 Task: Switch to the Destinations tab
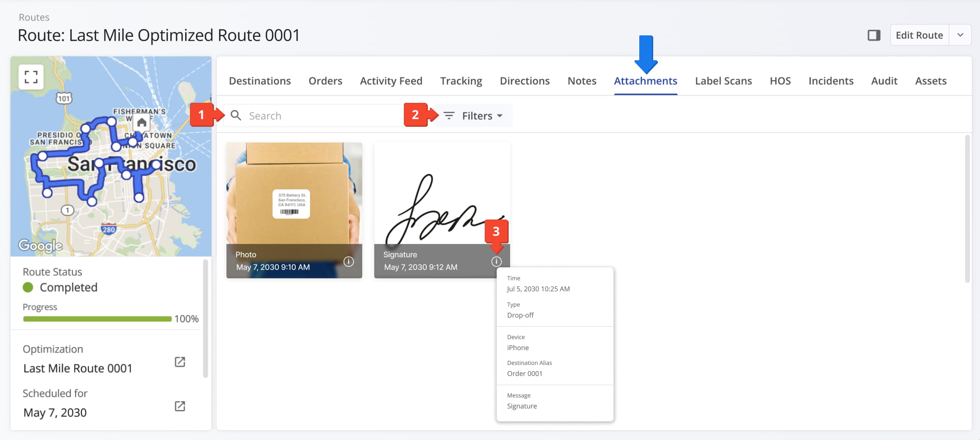(x=260, y=81)
